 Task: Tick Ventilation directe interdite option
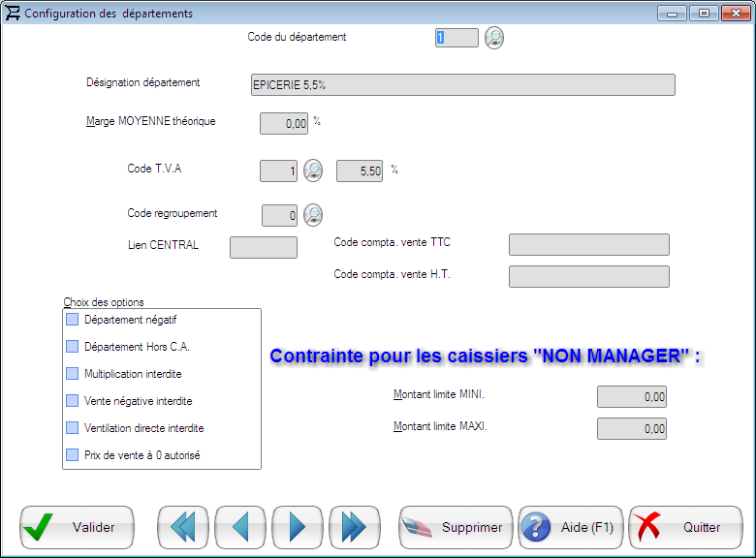pyautogui.click(x=72, y=427)
